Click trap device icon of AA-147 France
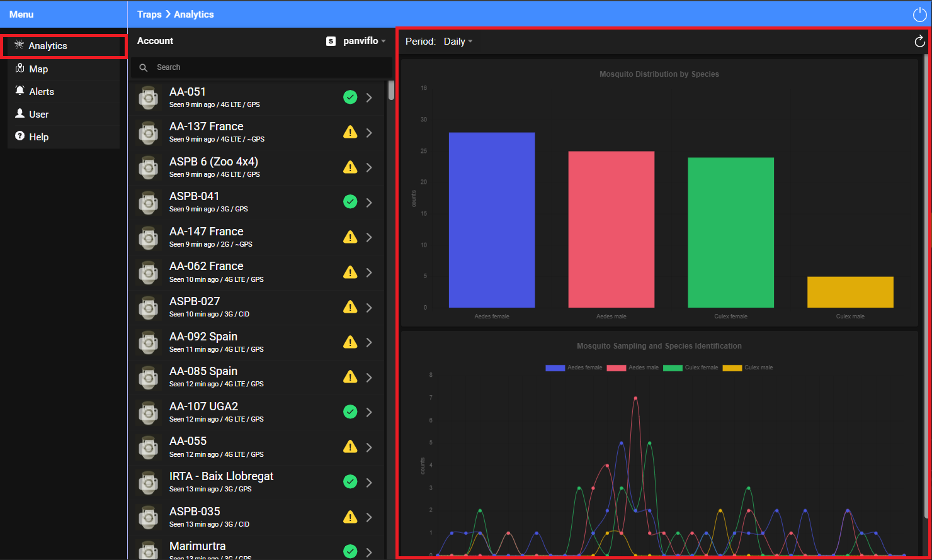The width and height of the screenshot is (932, 560). coord(149,237)
